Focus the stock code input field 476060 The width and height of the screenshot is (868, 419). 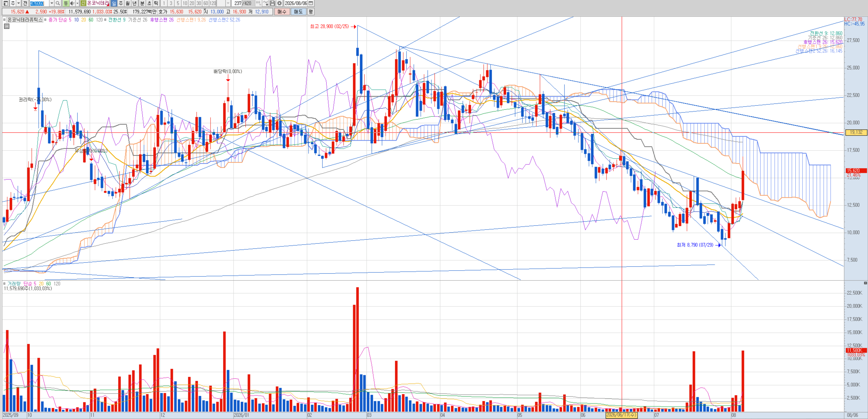(39, 3)
